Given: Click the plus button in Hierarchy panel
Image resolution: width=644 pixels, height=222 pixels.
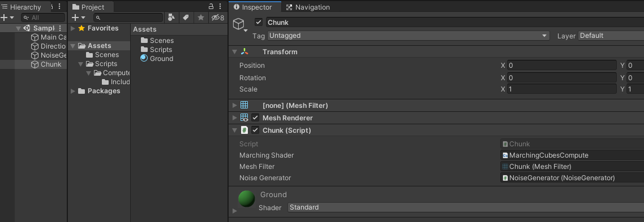Looking at the screenshot, I should point(4,18).
